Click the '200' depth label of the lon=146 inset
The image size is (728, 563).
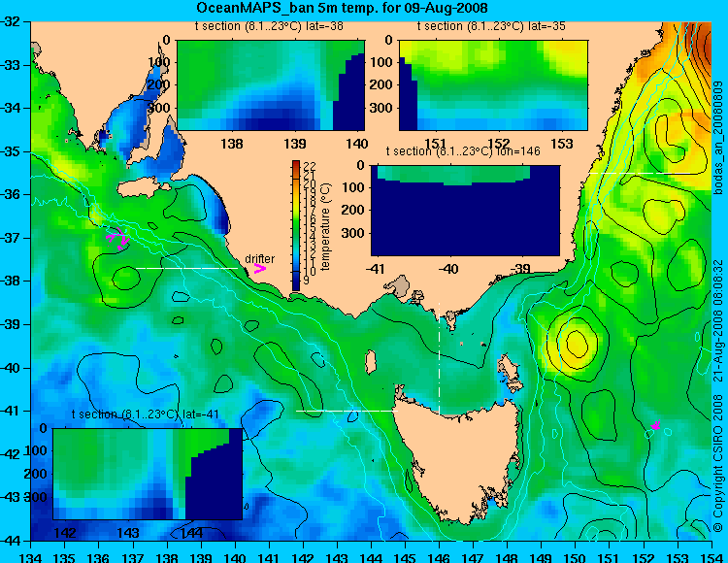[354, 211]
